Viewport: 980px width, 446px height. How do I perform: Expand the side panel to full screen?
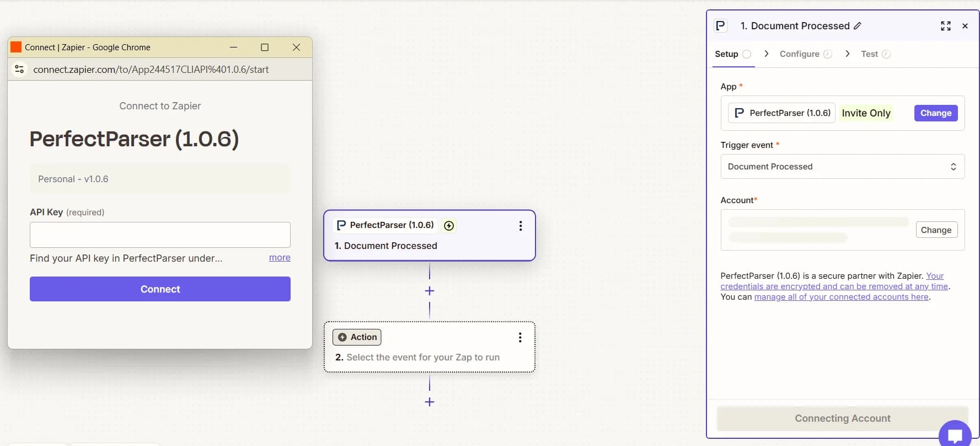946,26
